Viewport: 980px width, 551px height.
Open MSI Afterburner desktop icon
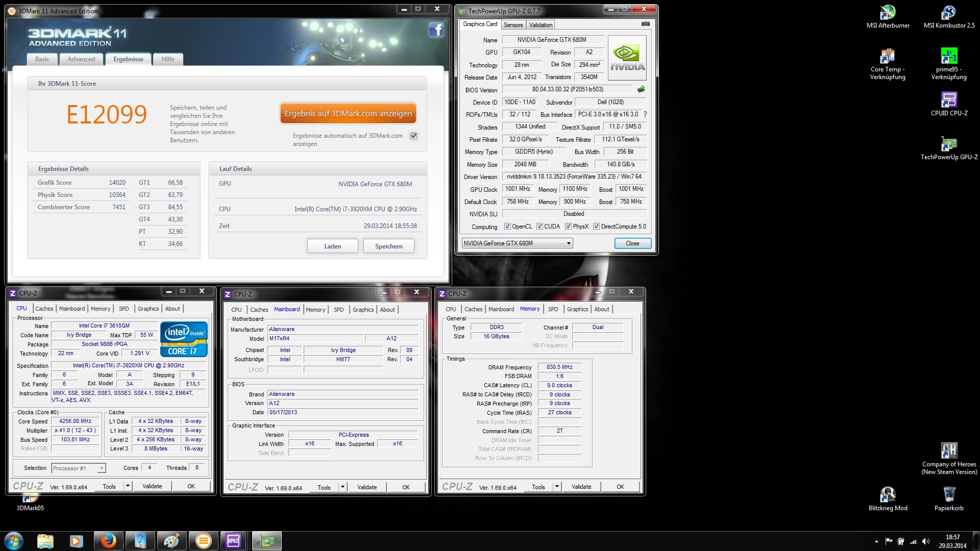pos(888,17)
